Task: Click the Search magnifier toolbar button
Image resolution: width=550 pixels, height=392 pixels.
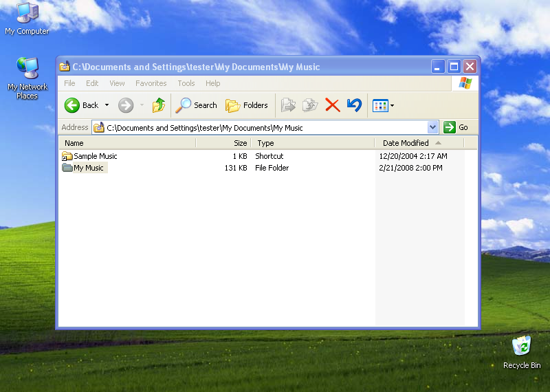Action: coord(197,105)
